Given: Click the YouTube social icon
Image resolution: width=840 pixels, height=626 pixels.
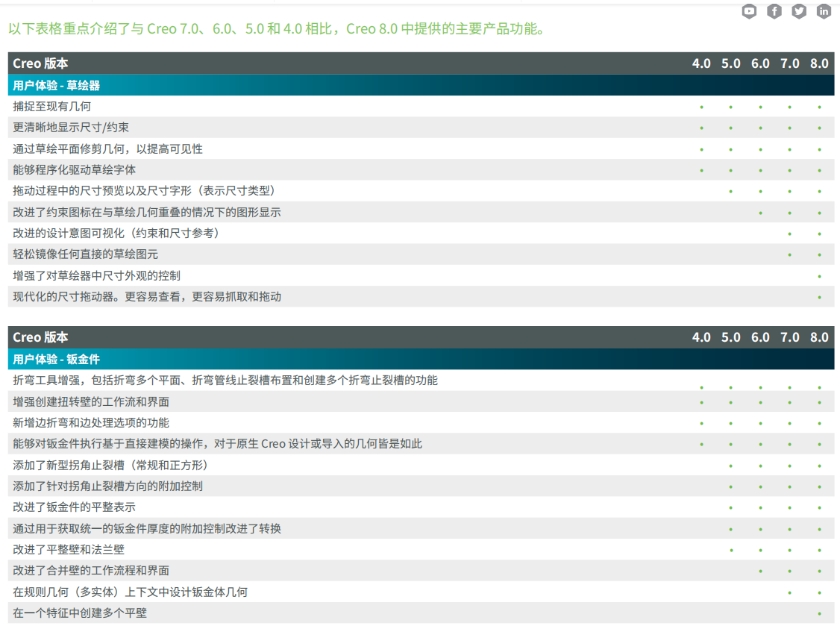Looking at the screenshot, I should (749, 11).
